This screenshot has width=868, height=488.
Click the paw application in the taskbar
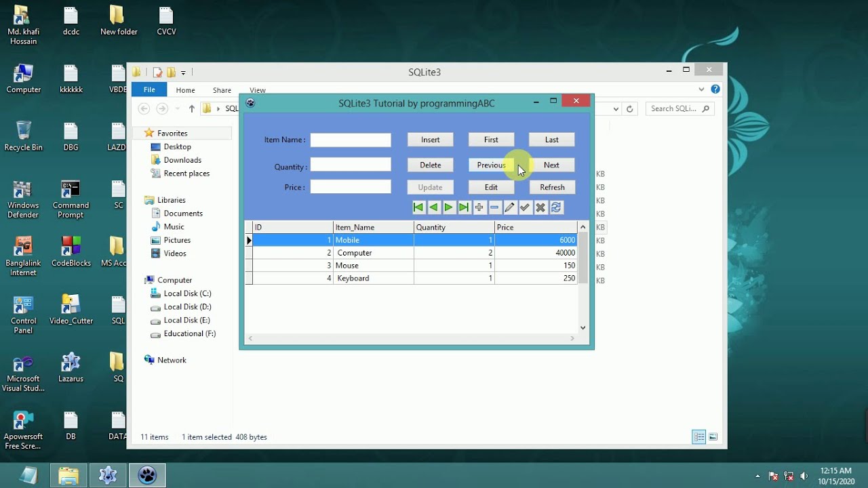coord(147,475)
